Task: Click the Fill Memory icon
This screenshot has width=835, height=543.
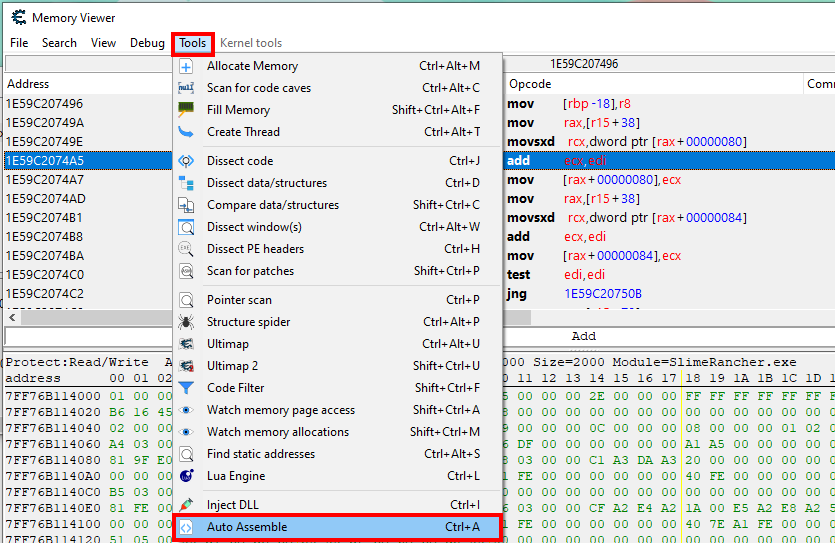Action: pos(186,110)
